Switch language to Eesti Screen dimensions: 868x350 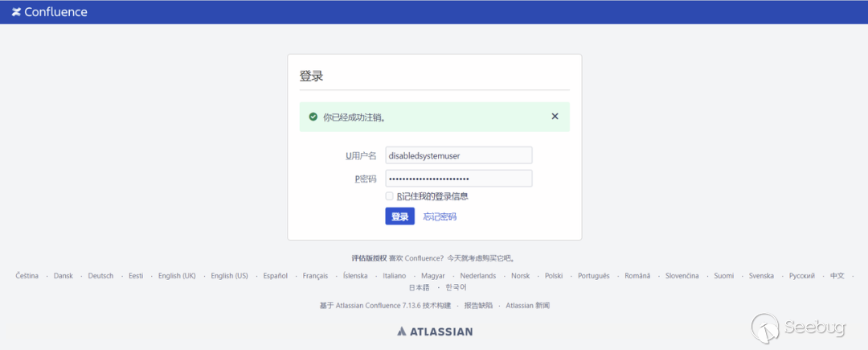136,276
